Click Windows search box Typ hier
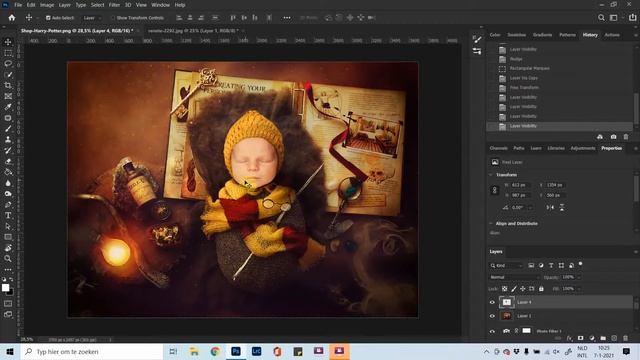The height and width of the screenshot is (360, 640). (x=92, y=351)
